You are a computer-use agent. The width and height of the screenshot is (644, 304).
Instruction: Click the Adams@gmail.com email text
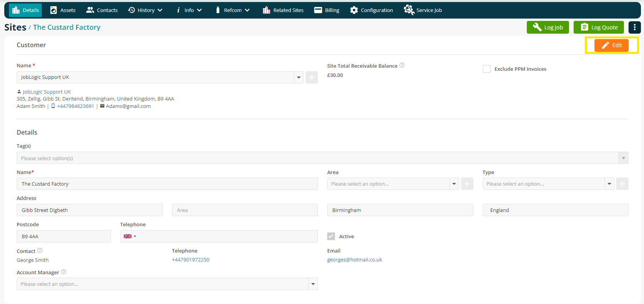[128, 106]
